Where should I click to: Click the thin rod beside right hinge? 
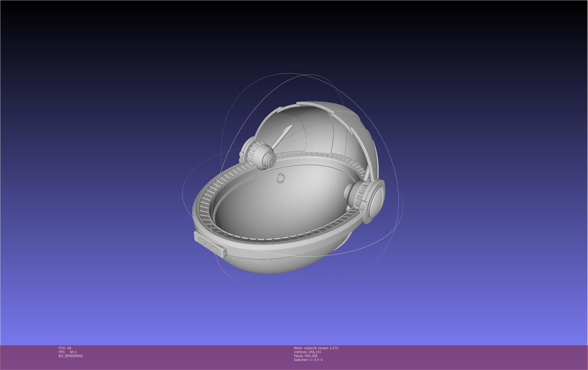[x=366, y=172]
